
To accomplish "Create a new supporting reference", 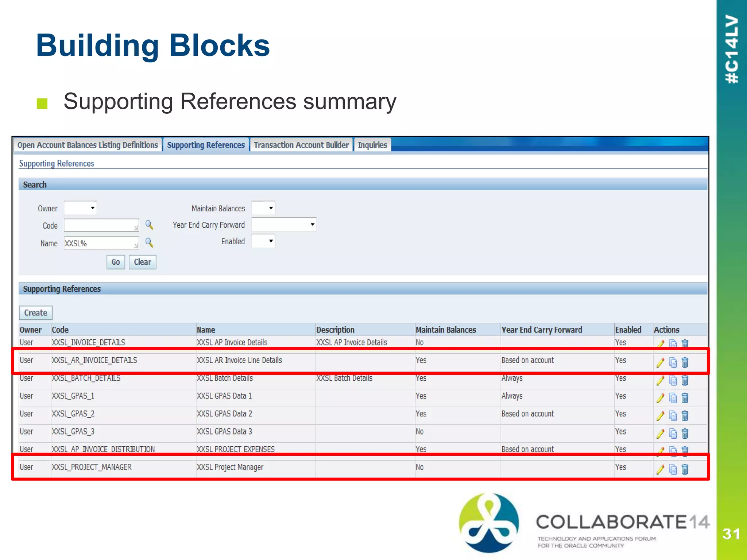I will click(36, 313).
